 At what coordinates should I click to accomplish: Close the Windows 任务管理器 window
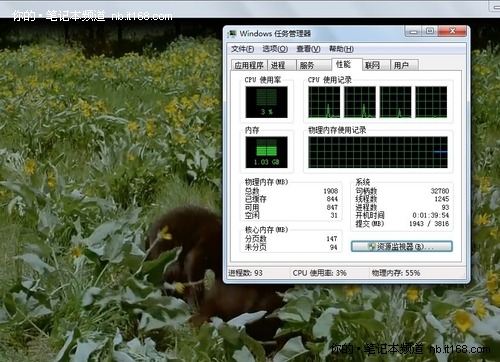coord(452,31)
